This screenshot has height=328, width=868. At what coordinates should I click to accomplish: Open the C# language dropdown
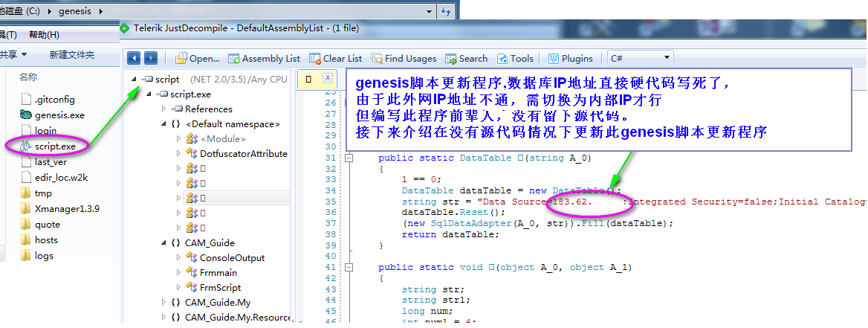[x=640, y=57]
